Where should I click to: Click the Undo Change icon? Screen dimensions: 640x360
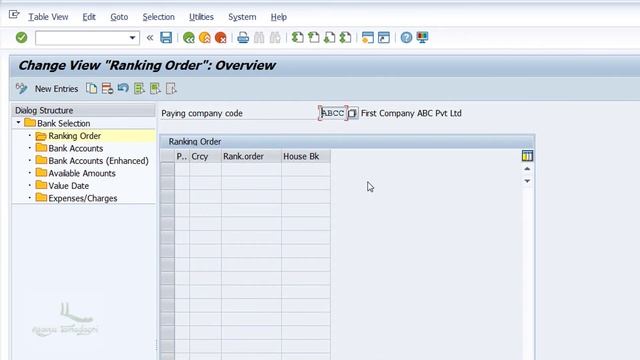click(123, 88)
